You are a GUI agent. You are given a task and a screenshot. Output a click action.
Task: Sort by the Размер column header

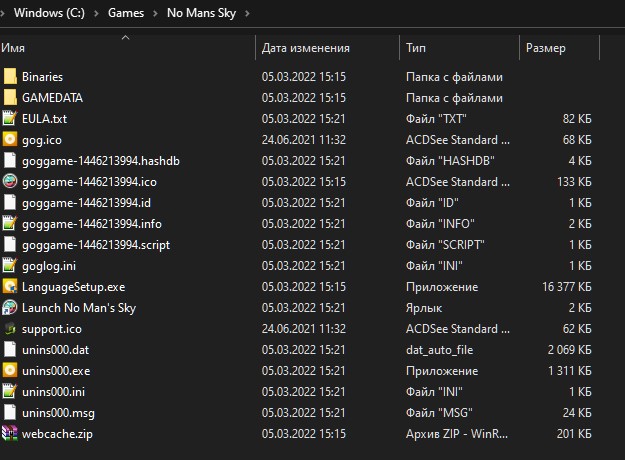point(545,48)
